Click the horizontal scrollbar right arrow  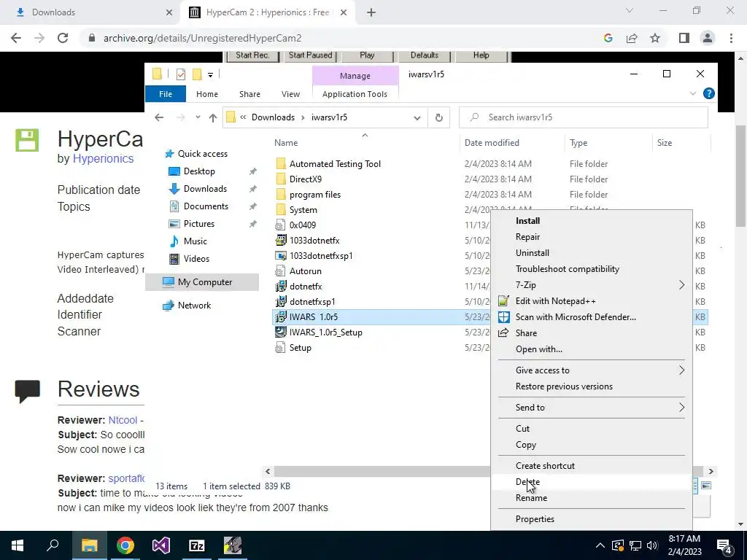pos(711,472)
